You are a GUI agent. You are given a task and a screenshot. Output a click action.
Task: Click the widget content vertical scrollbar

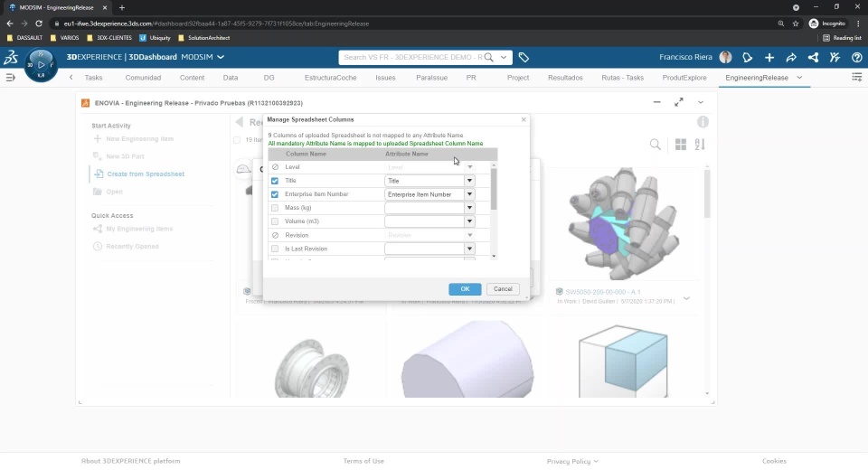tap(707, 193)
